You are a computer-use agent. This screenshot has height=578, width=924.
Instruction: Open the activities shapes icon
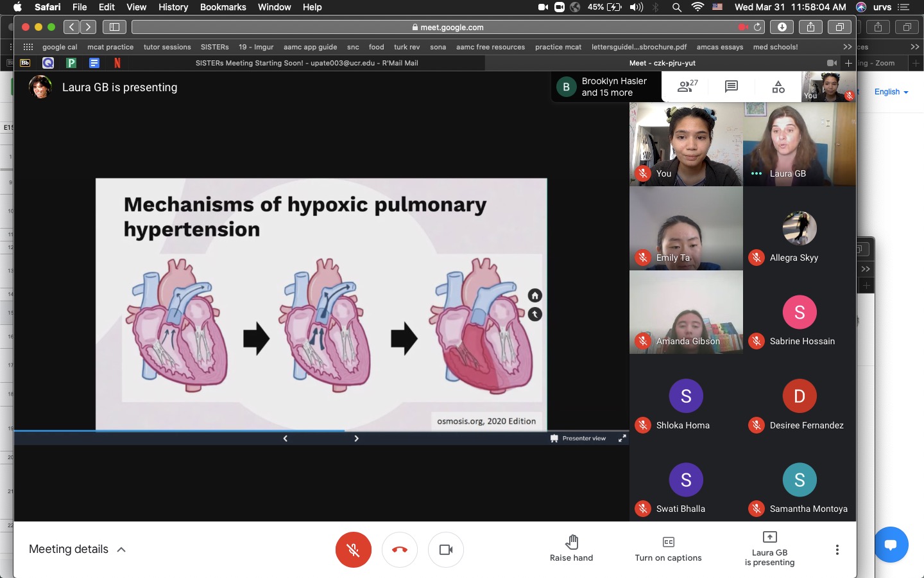pyautogui.click(x=778, y=87)
